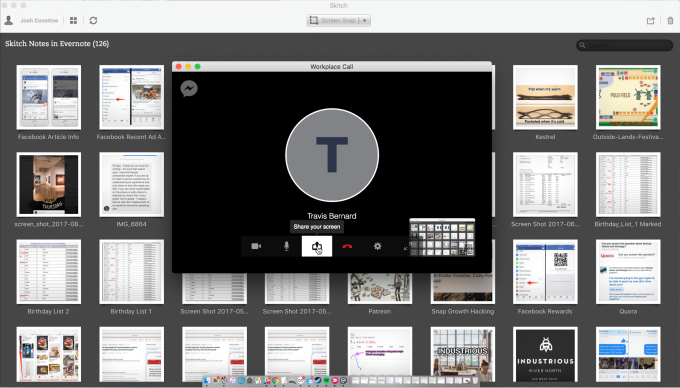Screen dimensions: 680x388
Task: Open the screen_shot_2017-08 gallery thumbnail
Action: (49, 184)
